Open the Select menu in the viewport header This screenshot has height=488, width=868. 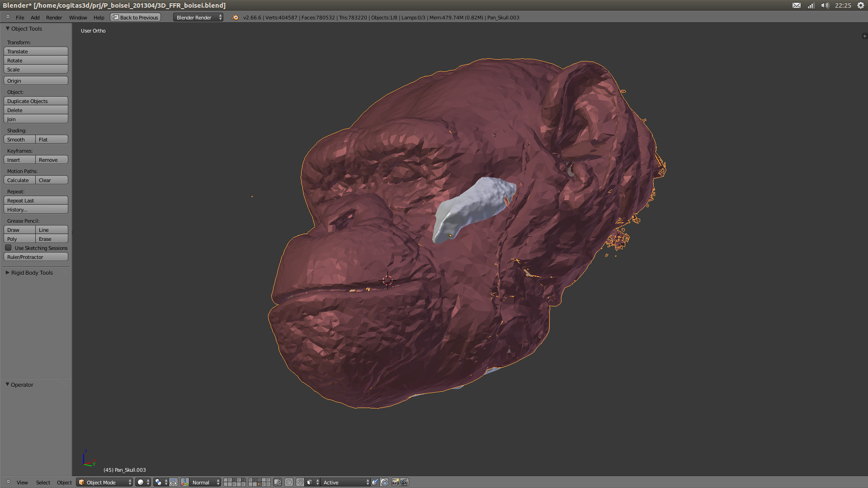pos(43,482)
